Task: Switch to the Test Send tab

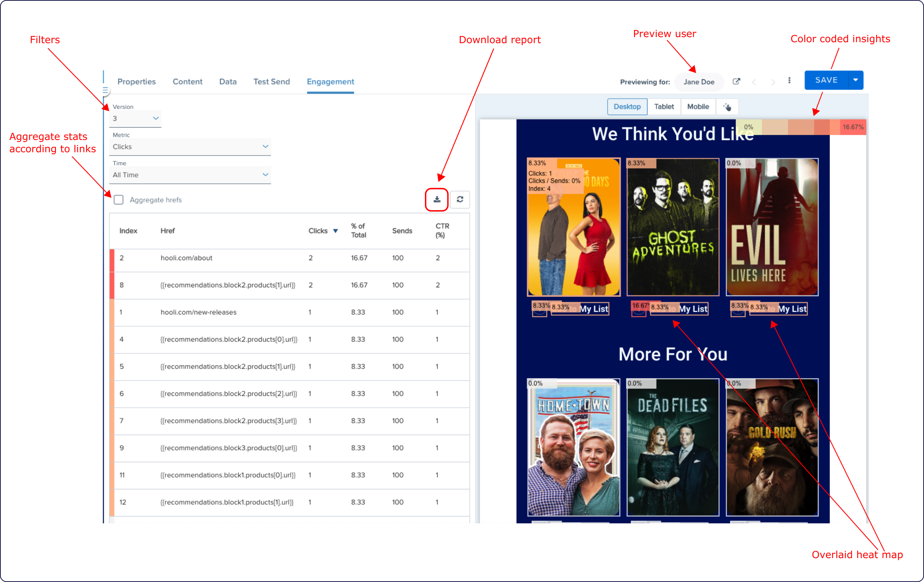Action: coord(272,82)
